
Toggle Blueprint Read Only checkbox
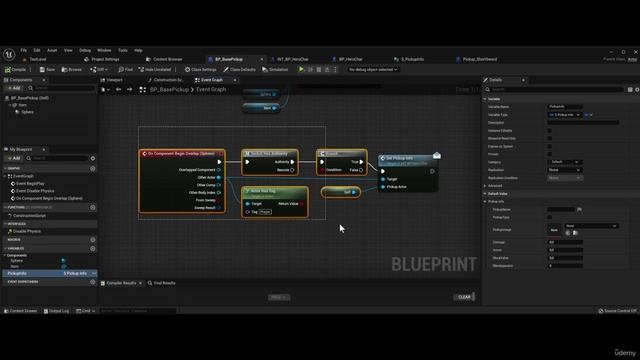549,138
